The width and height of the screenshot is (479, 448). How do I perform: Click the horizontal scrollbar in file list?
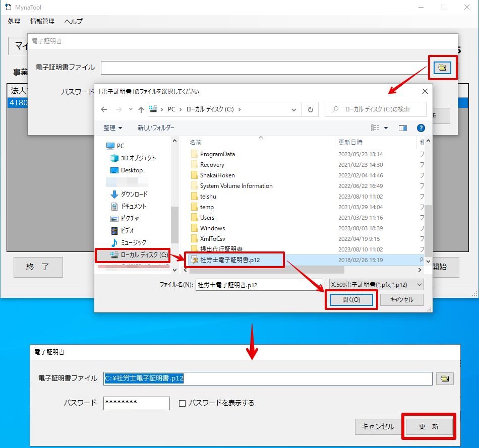pyautogui.click(x=267, y=270)
